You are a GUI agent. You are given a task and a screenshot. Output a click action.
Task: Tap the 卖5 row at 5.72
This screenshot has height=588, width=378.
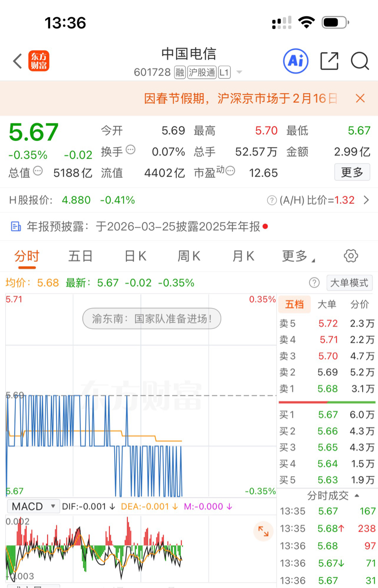tap(327, 323)
